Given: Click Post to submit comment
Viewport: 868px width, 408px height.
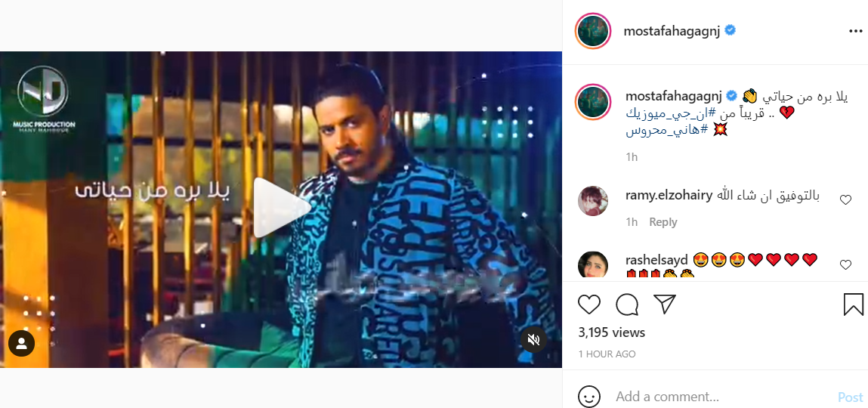Looking at the screenshot, I should (x=850, y=397).
